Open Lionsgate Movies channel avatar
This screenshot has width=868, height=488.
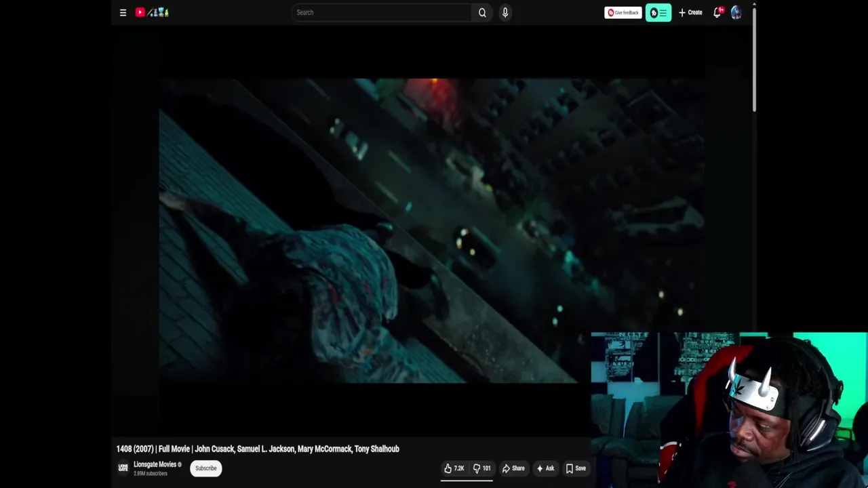pos(123,468)
